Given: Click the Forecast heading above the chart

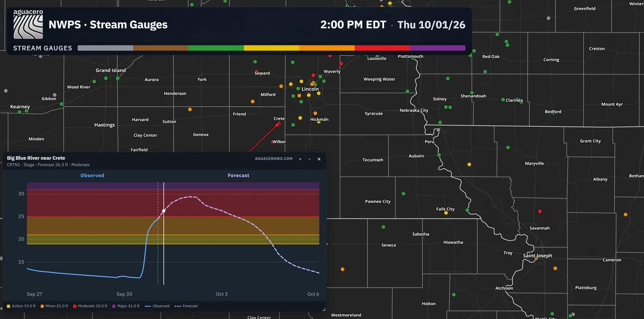Looking at the screenshot, I should point(238,175).
